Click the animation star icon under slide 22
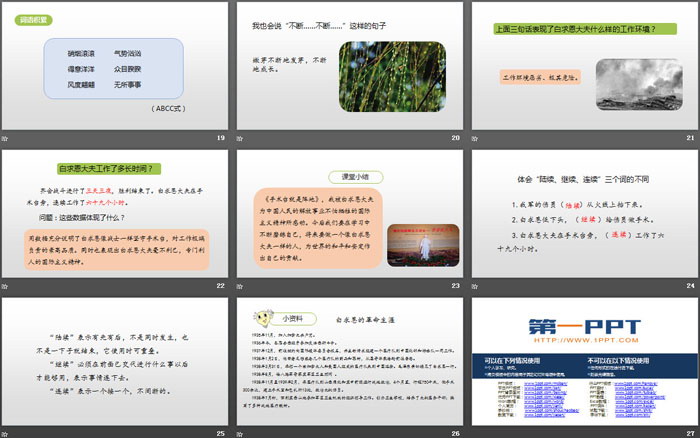Image resolution: width=700 pixels, height=438 pixels. (7, 285)
